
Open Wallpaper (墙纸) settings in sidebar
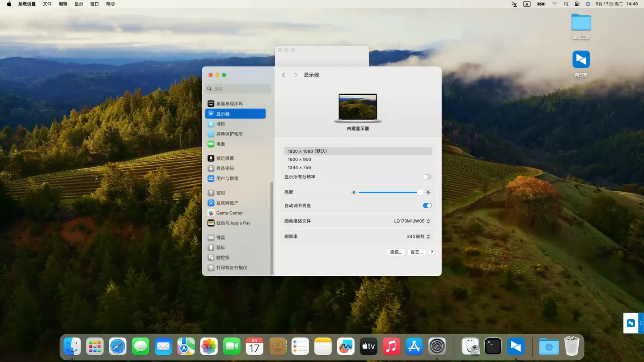220,124
